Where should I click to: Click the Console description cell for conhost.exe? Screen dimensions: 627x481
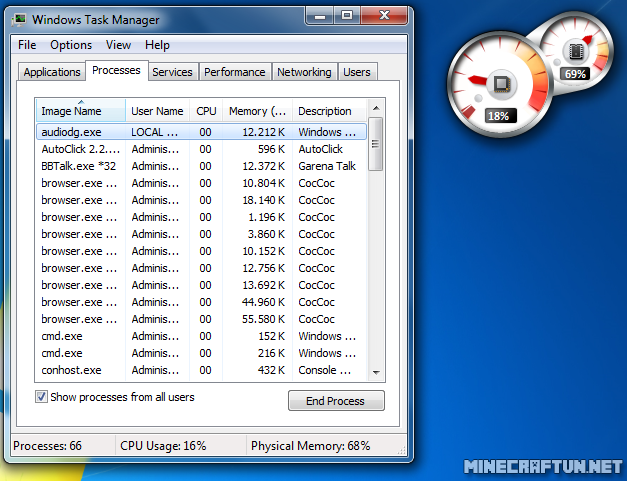coord(327,370)
